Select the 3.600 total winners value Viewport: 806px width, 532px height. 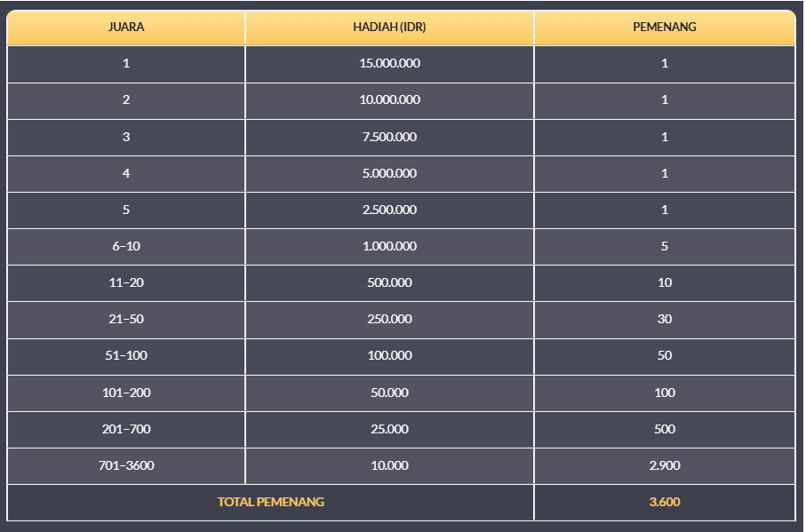coord(664,502)
